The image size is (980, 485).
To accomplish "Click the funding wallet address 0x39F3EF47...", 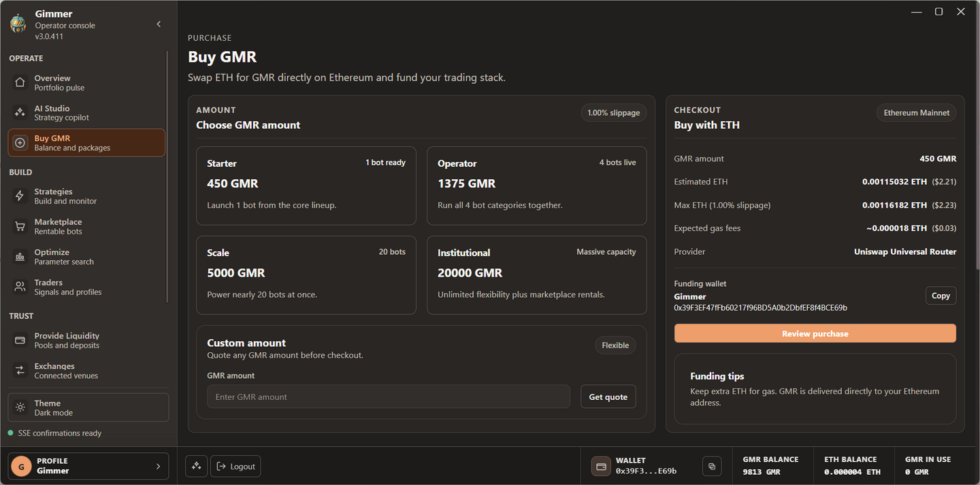I will click(x=761, y=308).
